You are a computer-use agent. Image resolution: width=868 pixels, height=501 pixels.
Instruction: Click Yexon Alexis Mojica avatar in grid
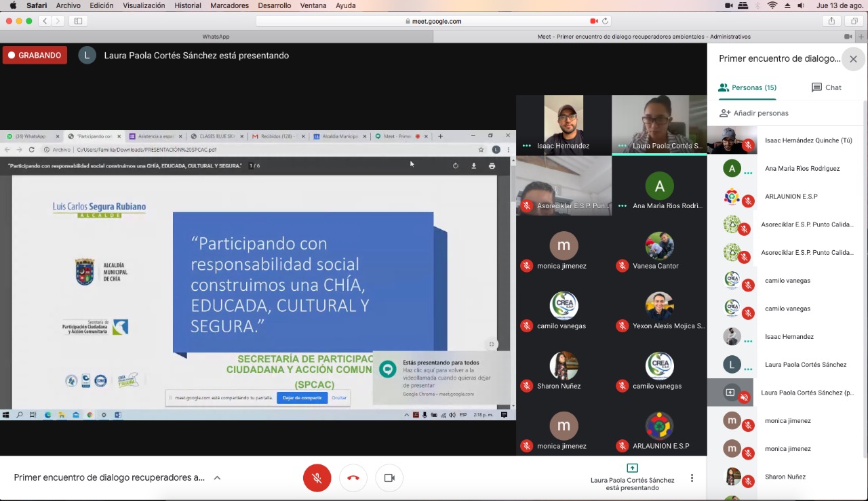[x=659, y=306]
